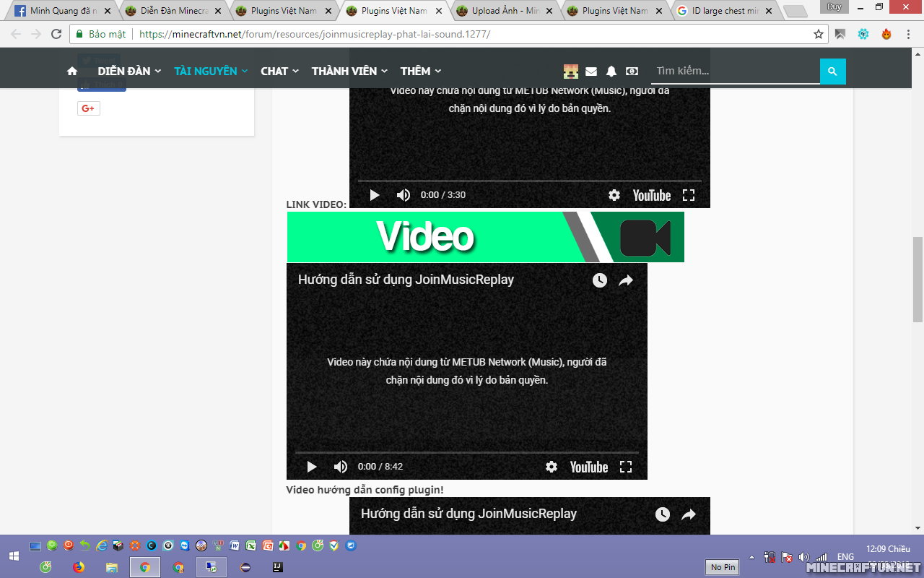924x578 pixels.
Task: Add the bottom video to Watch Later
Action: pyautogui.click(x=663, y=514)
